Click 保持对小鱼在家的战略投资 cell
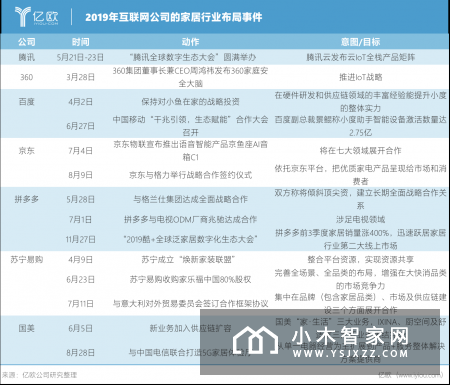Viewport: 450px width, 385px height. [x=190, y=102]
